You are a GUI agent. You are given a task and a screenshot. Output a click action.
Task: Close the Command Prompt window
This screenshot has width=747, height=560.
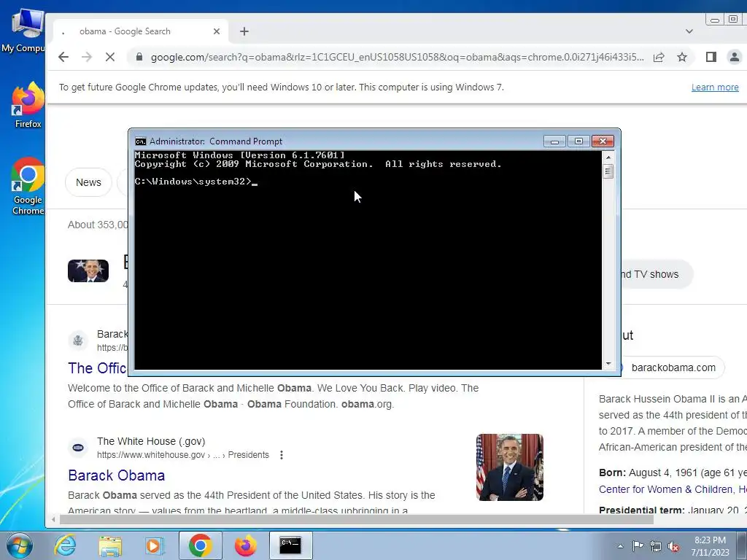pos(603,141)
